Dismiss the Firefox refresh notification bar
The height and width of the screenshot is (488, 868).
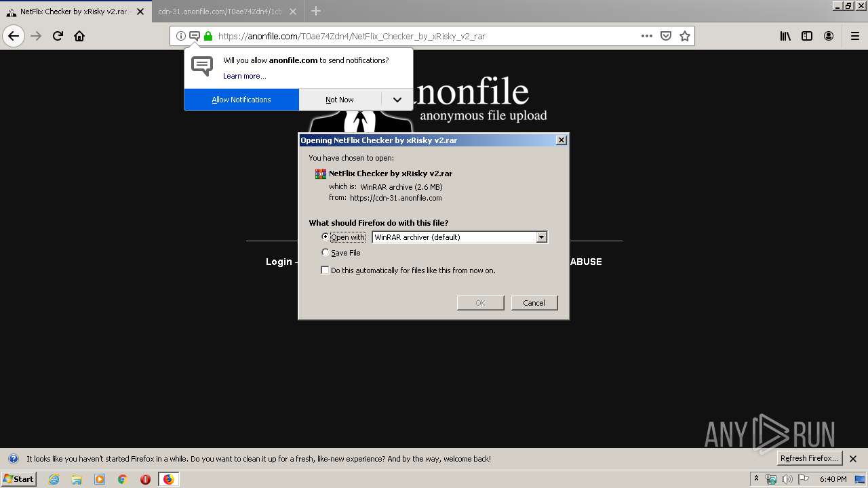853,458
